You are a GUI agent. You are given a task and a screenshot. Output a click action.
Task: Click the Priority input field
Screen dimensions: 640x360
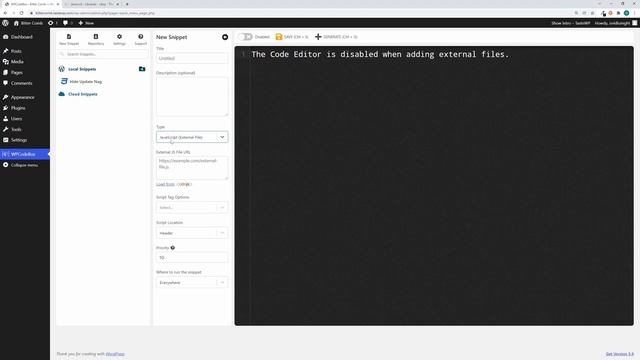coord(192,258)
